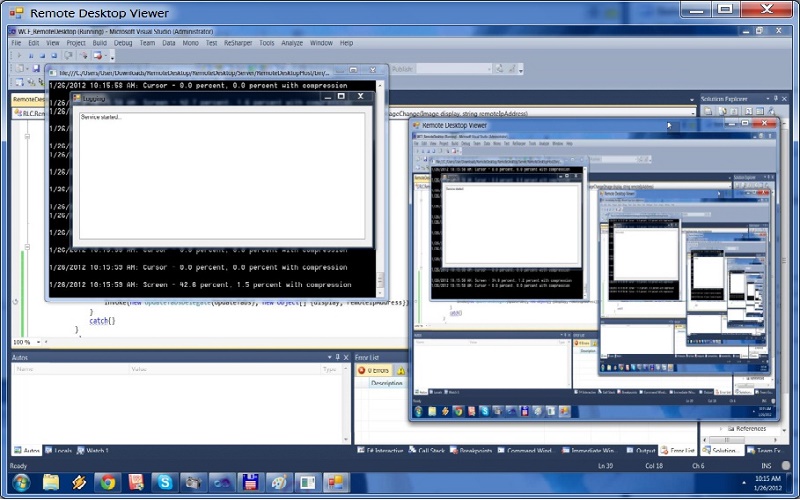Switch to the Call Stack tab

(427, 451)
